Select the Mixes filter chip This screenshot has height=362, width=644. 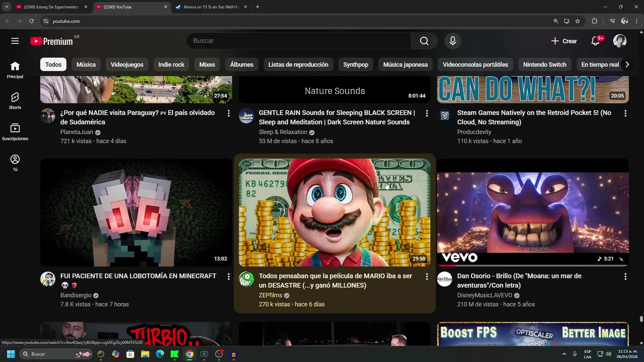pyautogui.click(x=207, y=64)
